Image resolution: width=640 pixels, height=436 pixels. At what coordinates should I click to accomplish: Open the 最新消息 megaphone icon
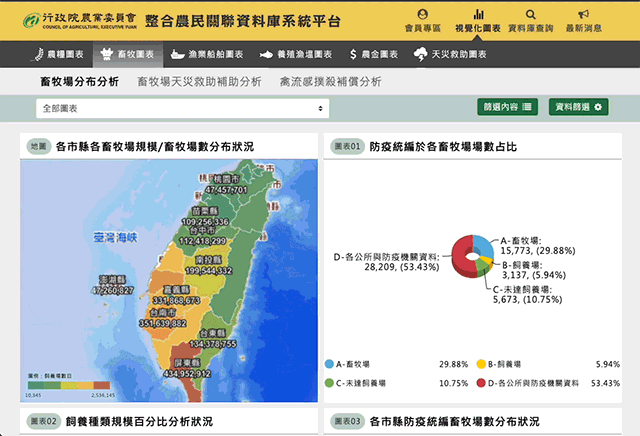584,15
